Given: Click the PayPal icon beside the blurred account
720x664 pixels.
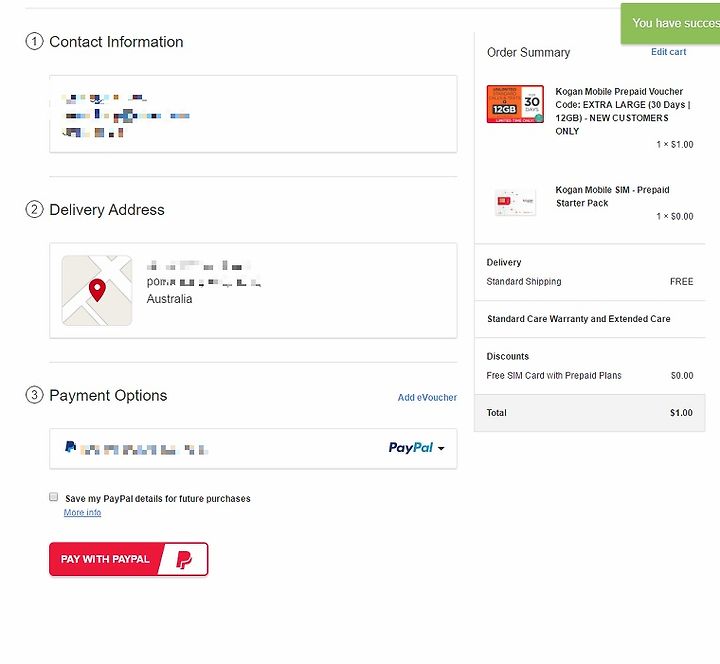Looking at the screenshot, I should 70,447.
